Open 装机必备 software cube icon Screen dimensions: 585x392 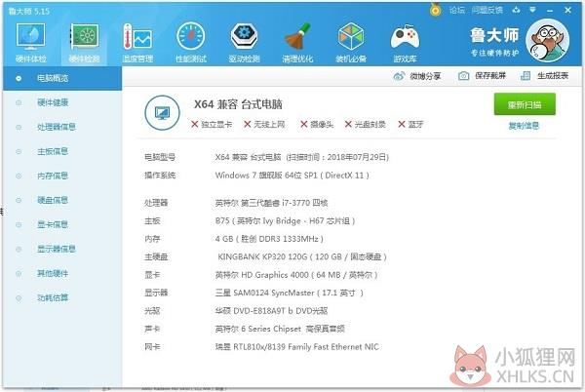pos(351,42)
